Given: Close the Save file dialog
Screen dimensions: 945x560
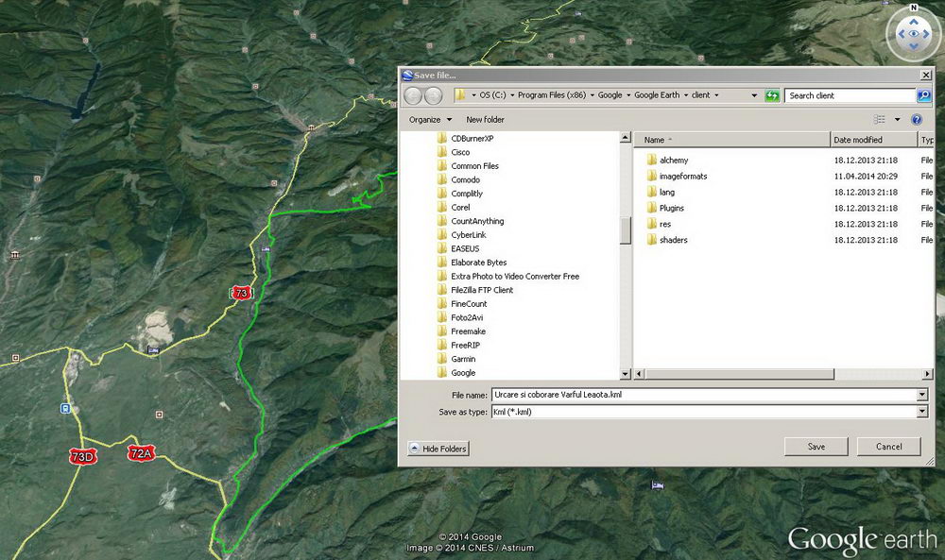Looking at the screenshot, I should 926,75.
